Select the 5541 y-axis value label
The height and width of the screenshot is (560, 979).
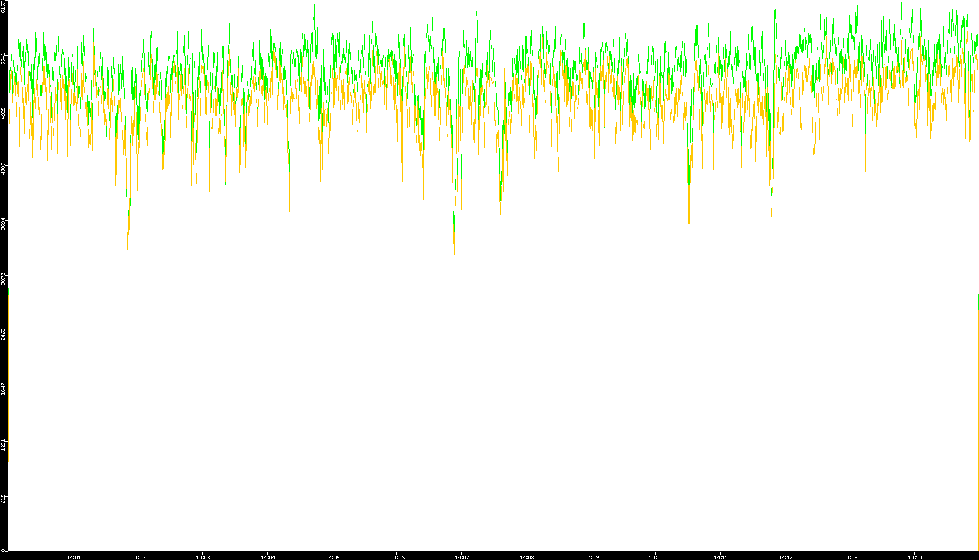click(4, 58)
